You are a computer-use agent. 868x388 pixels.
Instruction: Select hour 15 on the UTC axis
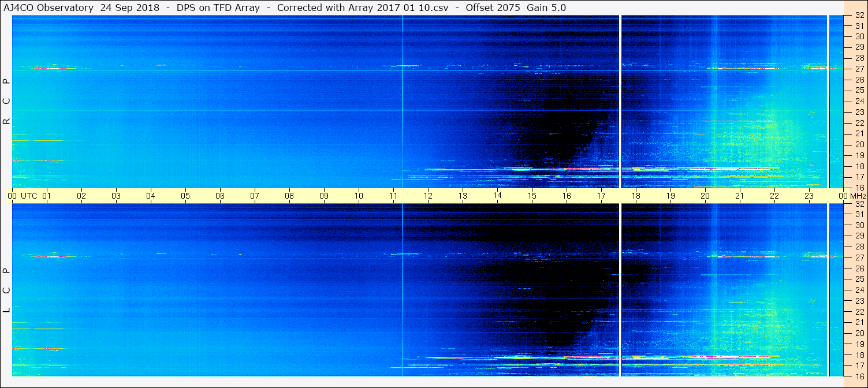(x=532, y=196)
